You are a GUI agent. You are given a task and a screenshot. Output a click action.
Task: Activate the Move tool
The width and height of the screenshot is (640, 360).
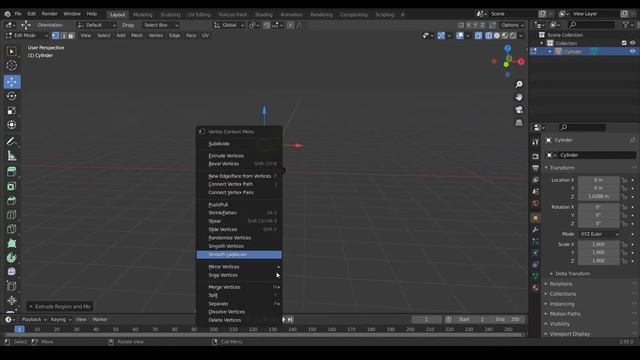pos(12,82)
